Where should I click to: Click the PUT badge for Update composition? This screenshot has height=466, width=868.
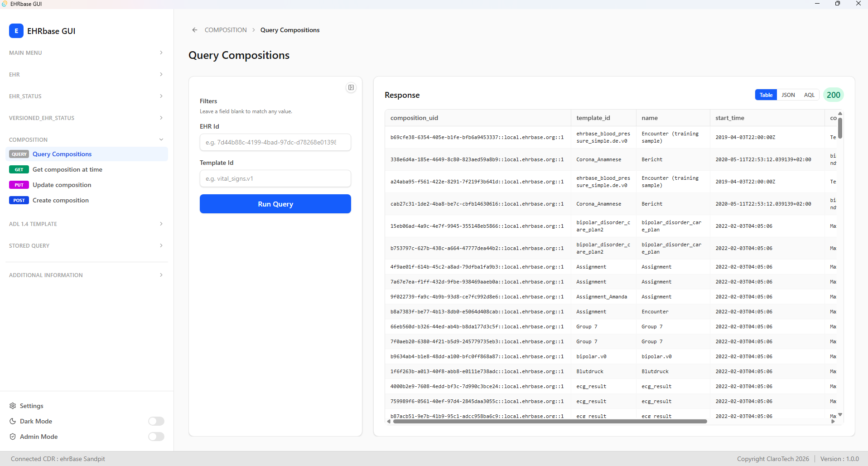(x=19, y=185)
